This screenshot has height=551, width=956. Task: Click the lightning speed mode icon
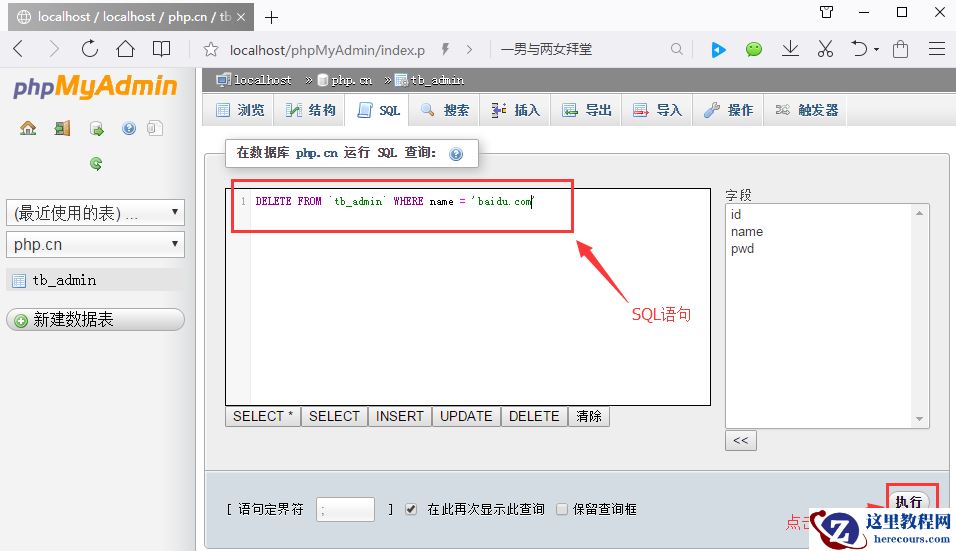click(x=446, y=49)
